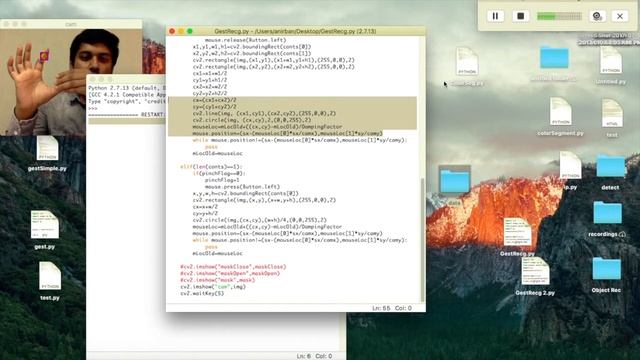Image resolution: width=640 pixels, height=360 pixels.
Task: Select the colorSegment.py desktop file
Action: 560,116
